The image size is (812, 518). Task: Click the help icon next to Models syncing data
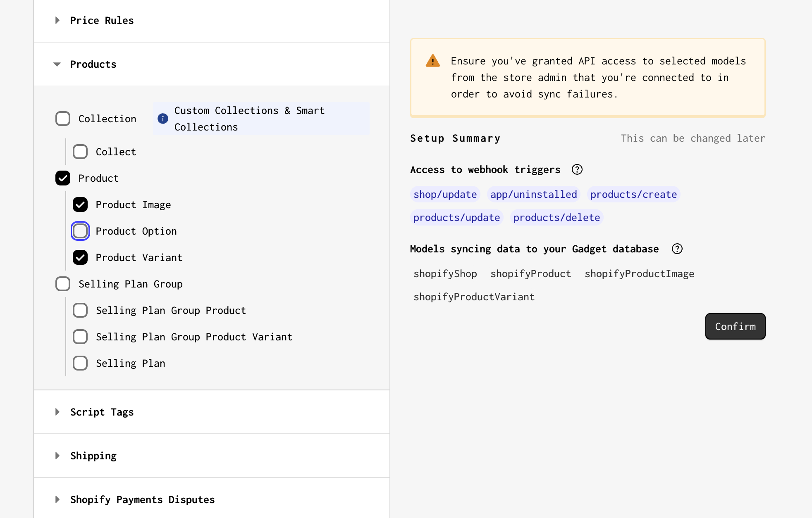[677, 249]
